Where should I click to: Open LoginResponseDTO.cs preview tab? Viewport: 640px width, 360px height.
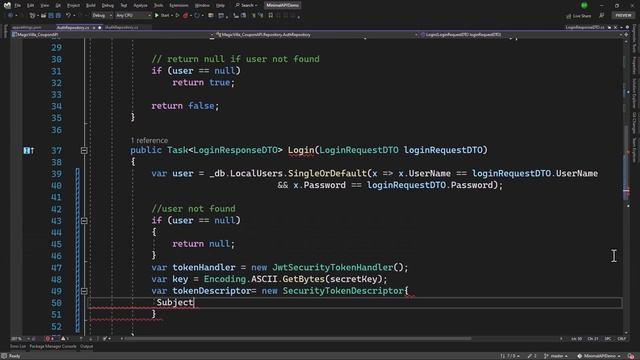pyautogui.click(x=584, y=27)
